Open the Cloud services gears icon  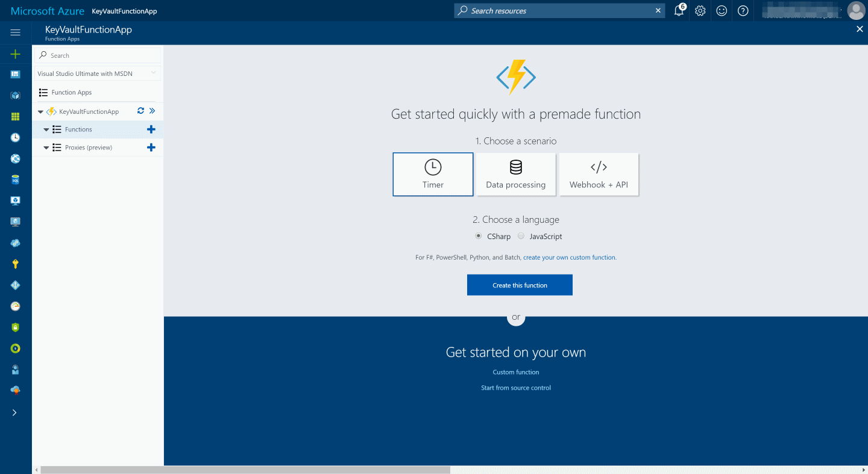coord(16,243)
